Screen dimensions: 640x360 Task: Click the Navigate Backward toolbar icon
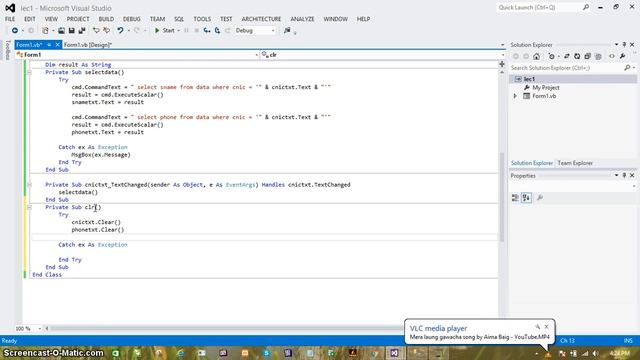tap(15, 31)
